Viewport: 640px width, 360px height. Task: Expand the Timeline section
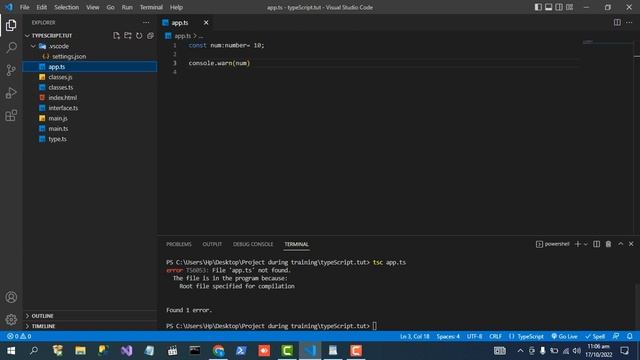pos(89,326)
